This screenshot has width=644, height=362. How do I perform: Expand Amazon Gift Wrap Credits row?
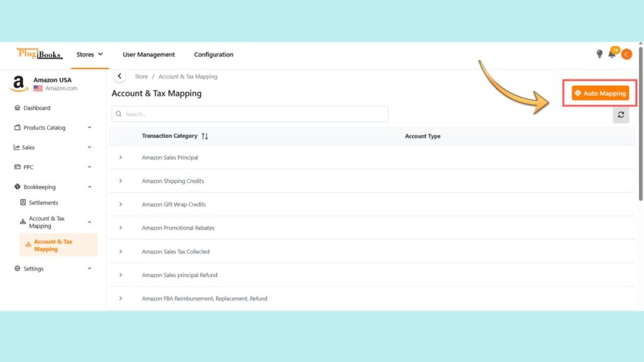pos(120,204)
